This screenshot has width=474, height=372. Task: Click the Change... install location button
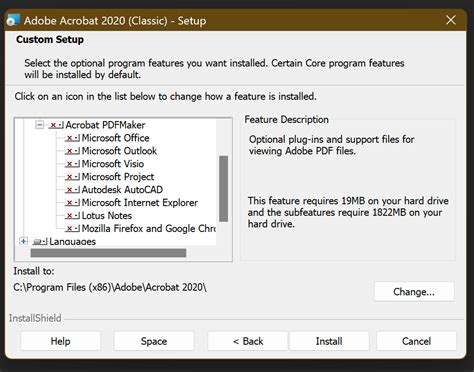[x=414, y=292]
